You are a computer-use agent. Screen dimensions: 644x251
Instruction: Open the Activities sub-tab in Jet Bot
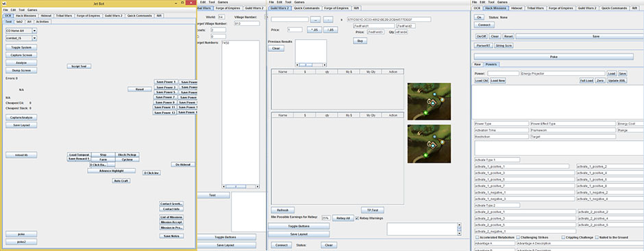(x=42, y=22)
